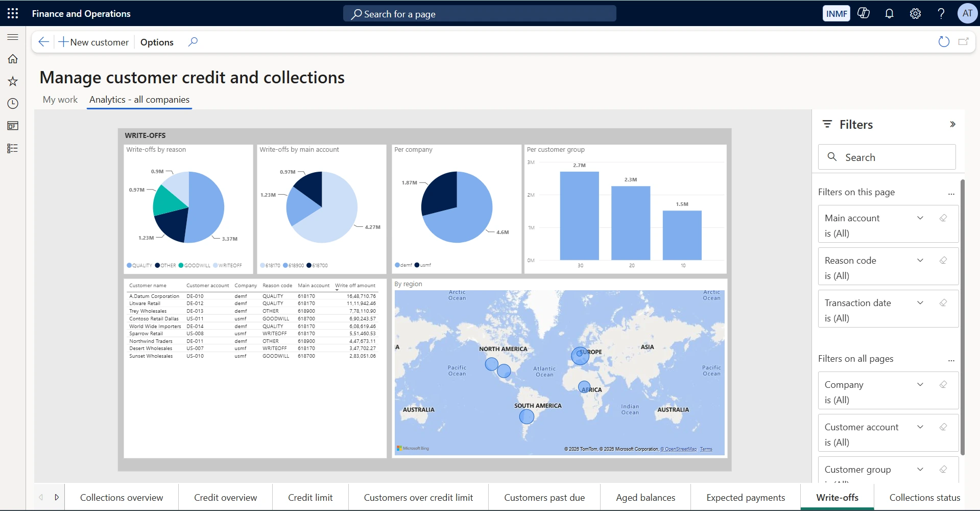Switch to the My work tab
980x511 pixels.
[x=60, y=100]
